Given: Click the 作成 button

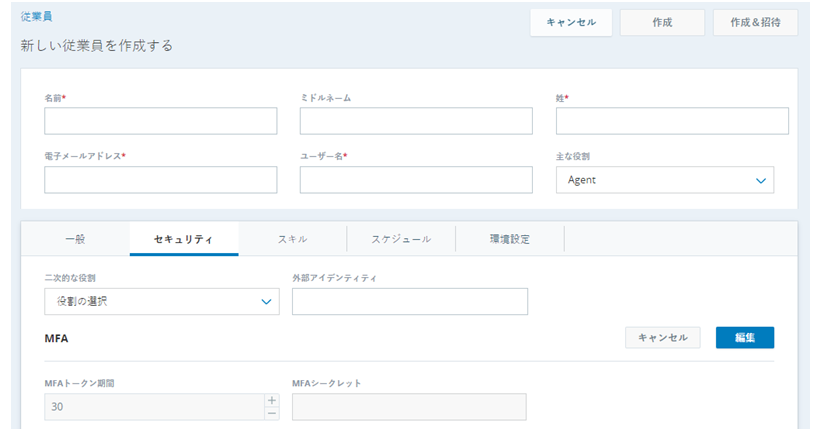Looking at the screenshot, I should coord(662,22).
